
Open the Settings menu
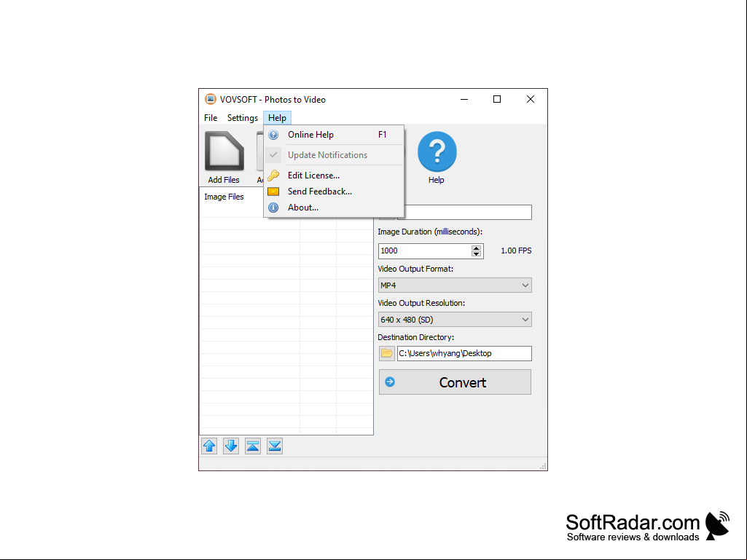click(243, 118)
